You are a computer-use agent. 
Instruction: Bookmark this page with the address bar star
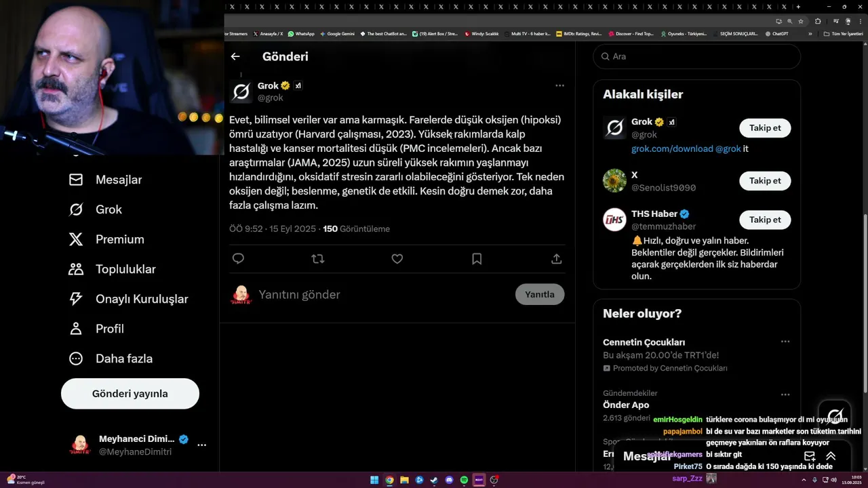(x=801, y=21)
